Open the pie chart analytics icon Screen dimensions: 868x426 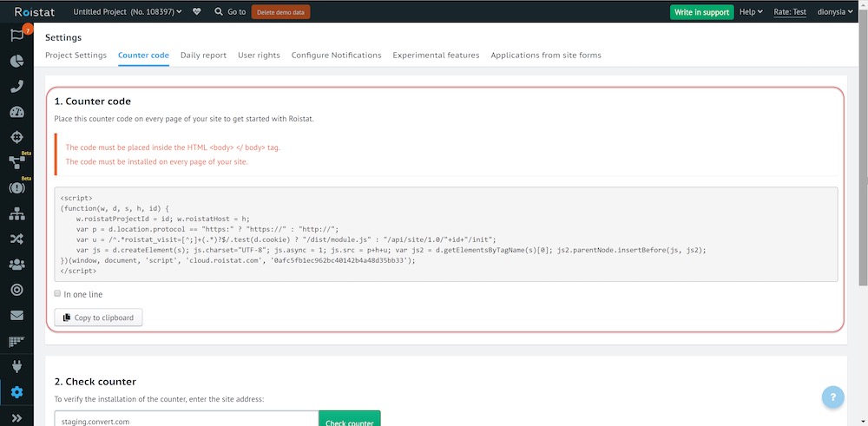16,61
